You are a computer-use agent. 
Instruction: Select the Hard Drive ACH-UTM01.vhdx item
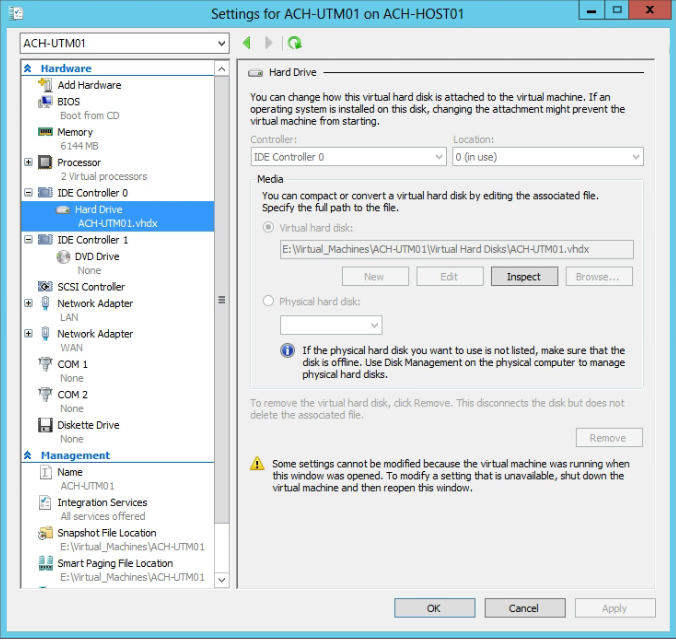pos(117,216)
